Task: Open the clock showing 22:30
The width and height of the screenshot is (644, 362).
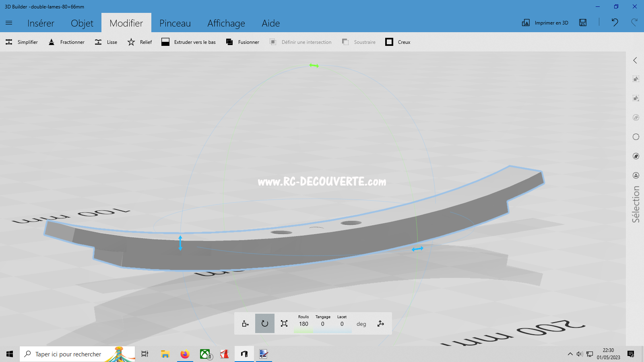Action: coord(609,354)
